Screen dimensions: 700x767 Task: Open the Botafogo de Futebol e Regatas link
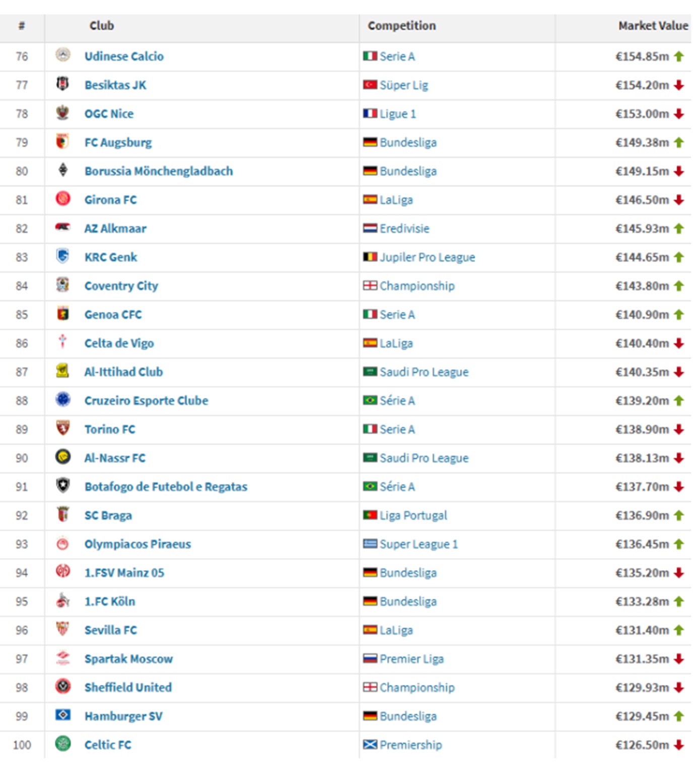166,487
